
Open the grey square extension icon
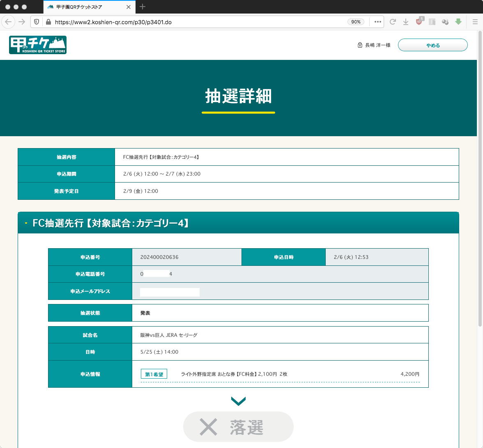pyautogui.click(x=432, y=22)
